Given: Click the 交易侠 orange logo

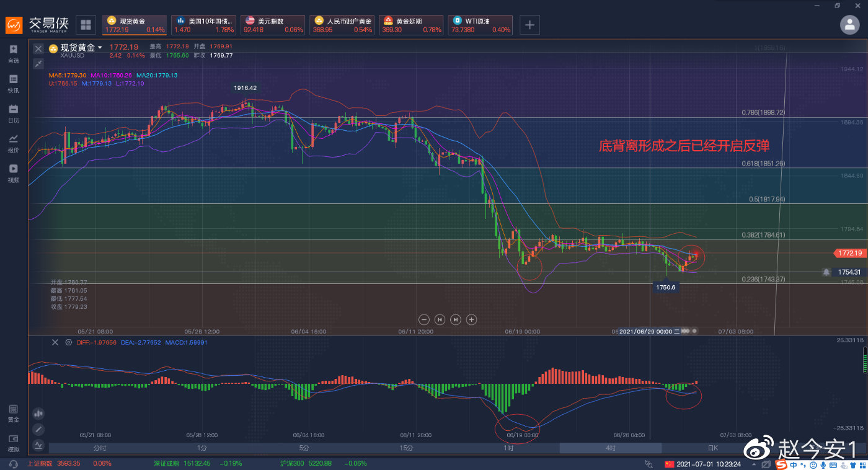Looking at the screenshot, I should pos(15,25).
